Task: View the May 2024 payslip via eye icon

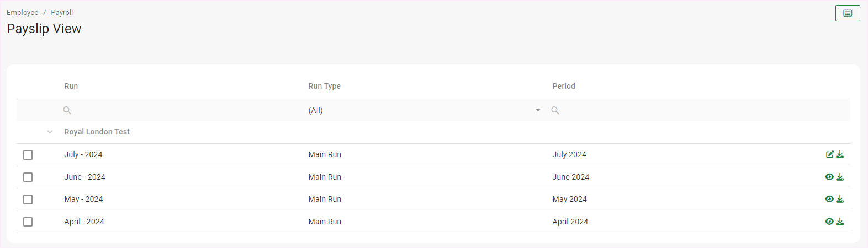Action: click(x=829, y=199)
